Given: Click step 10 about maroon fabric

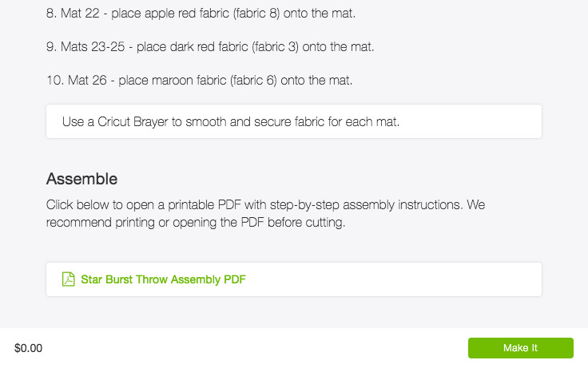Looking at the screenshot, I should 199,80.
